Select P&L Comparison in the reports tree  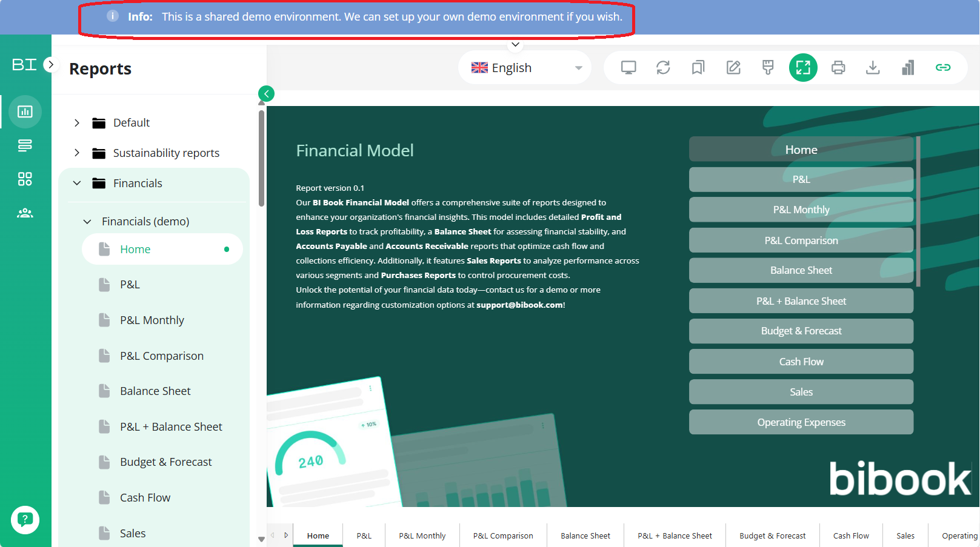pyautogui.click(x=162, y=356)
